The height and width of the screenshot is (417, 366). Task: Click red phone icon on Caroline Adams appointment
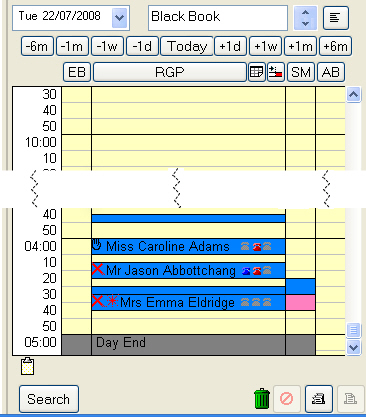(257, 247)
